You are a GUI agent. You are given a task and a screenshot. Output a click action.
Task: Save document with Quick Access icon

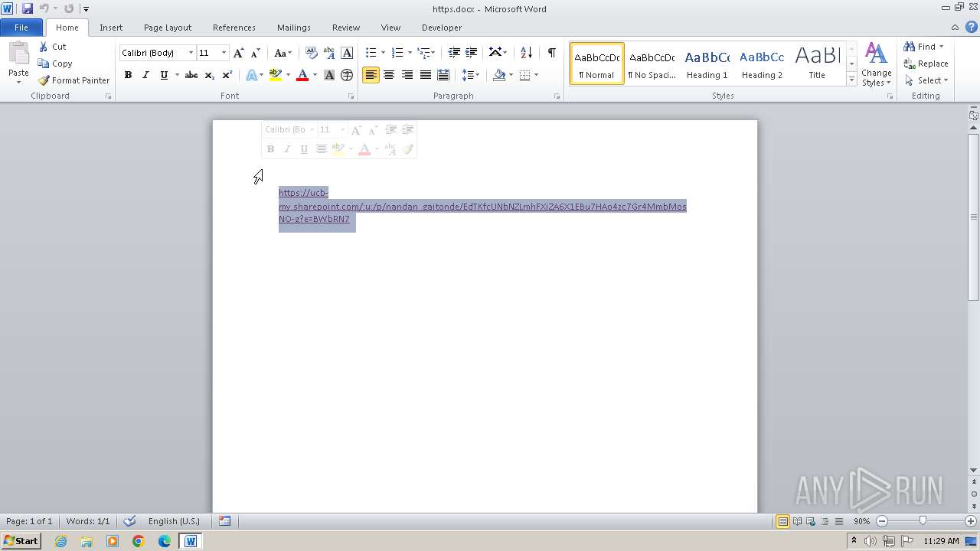[x=28, y=8]
